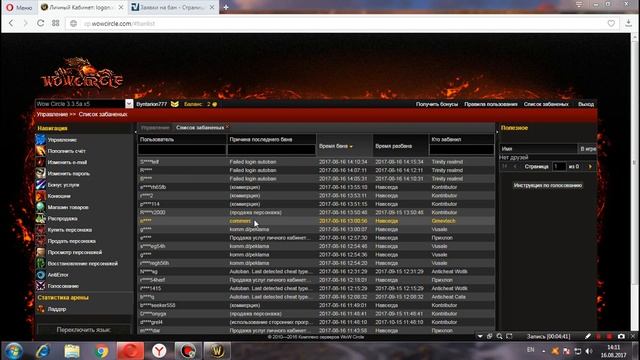Select Изменить пароль in the navigation

tap(68, 173)
